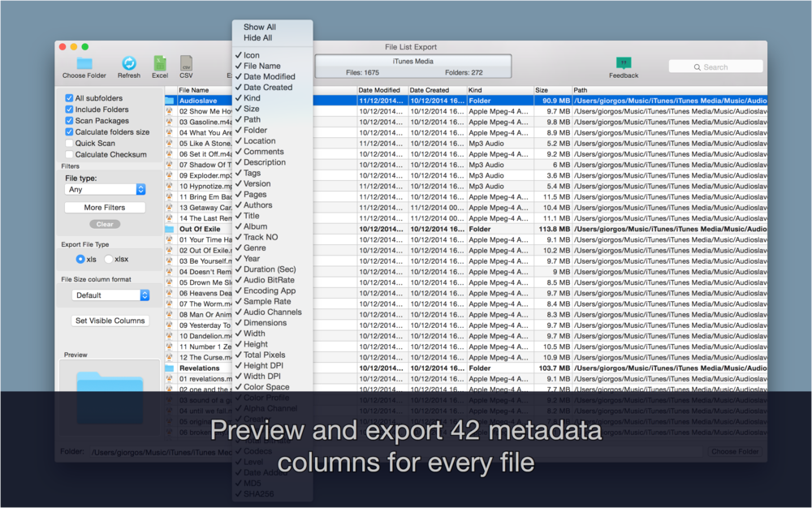Screen dimensions: 812x508
Task: Click the folder icon on the Audioslave row
Action: [x=171, y=101]
